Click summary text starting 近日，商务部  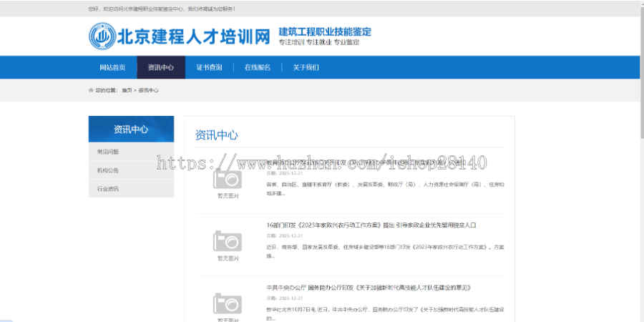(x=385, y=251)
